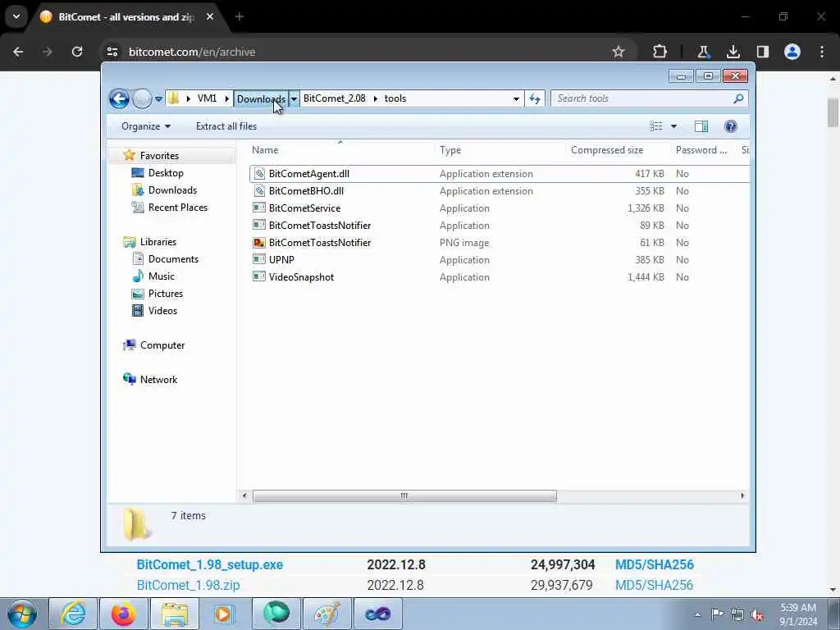Screen dimensions: 840x630
Task: Toggle the preview pane button
Action: (x=701, y=126)
